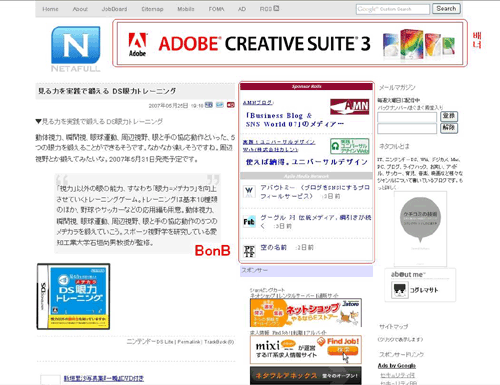Click the AMN logo image
The height and width of the screenshot is (385, 500).
[x=350, y=107]
